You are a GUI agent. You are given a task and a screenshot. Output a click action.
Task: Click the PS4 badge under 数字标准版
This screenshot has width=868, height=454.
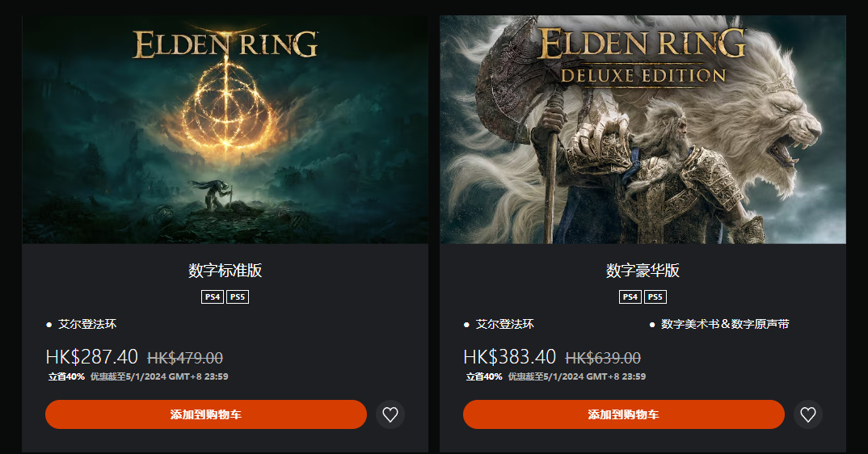[213, 296]
